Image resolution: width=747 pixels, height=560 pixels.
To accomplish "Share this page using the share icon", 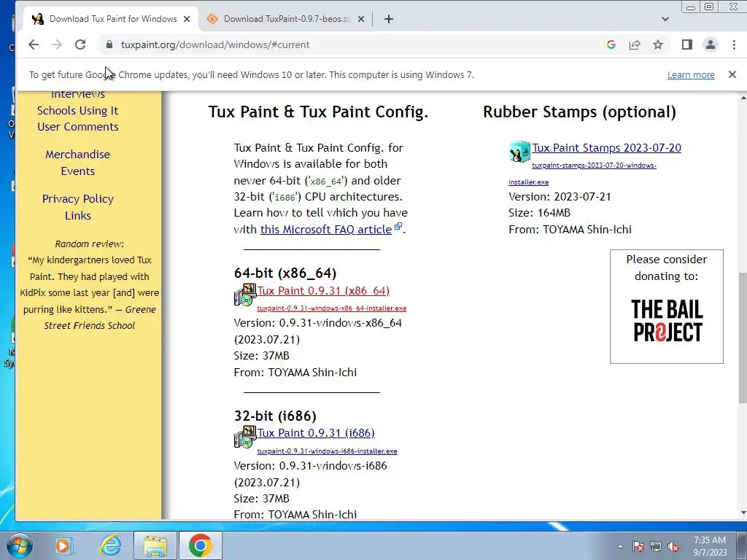I will coord(635,44).
